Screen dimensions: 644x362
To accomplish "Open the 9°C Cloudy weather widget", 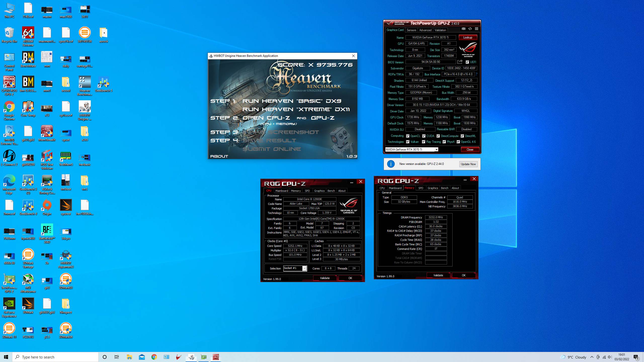I will coord(573,357).
